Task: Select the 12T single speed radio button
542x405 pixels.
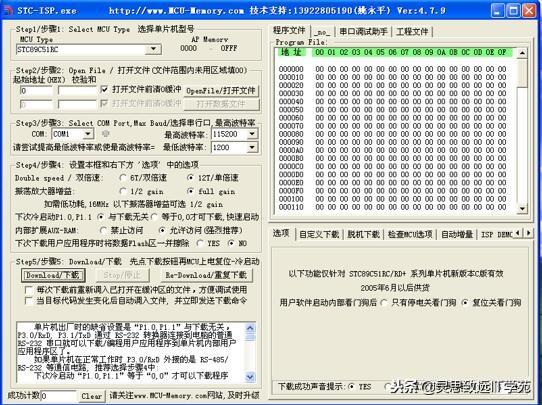Action: pos(190,178)
